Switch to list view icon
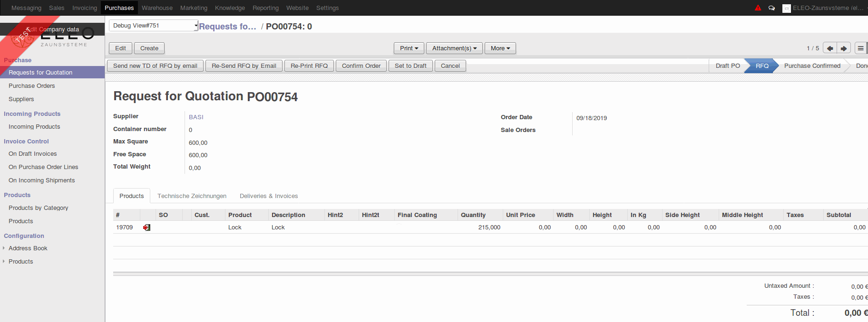Screen dimensions: 868x322 (860, 48)
